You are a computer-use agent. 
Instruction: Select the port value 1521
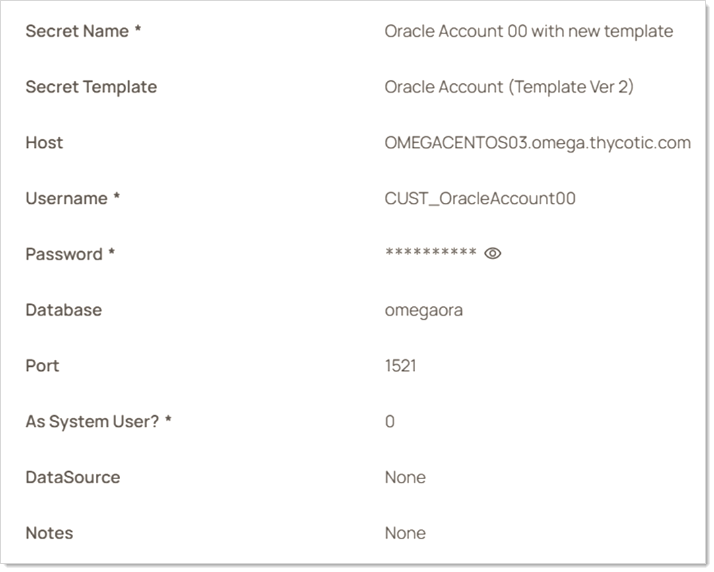coord(400,366)
